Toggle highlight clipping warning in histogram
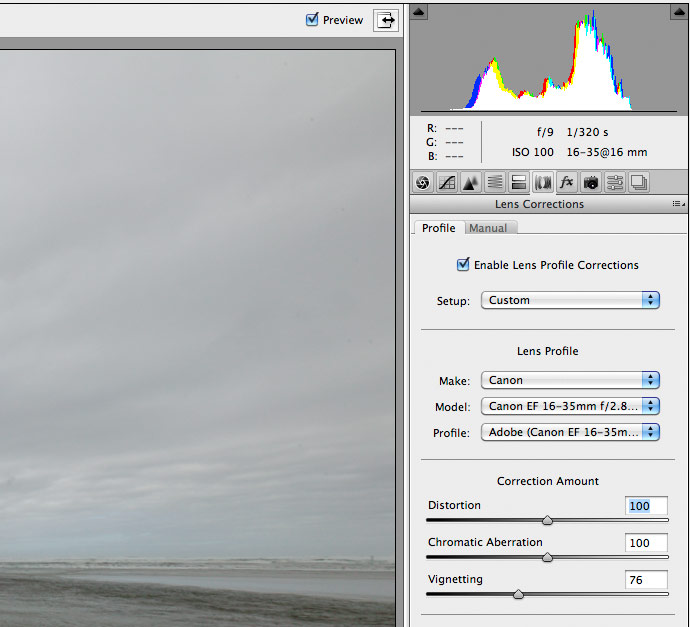This screenshot has height=627, width=690. pos(679,12)
